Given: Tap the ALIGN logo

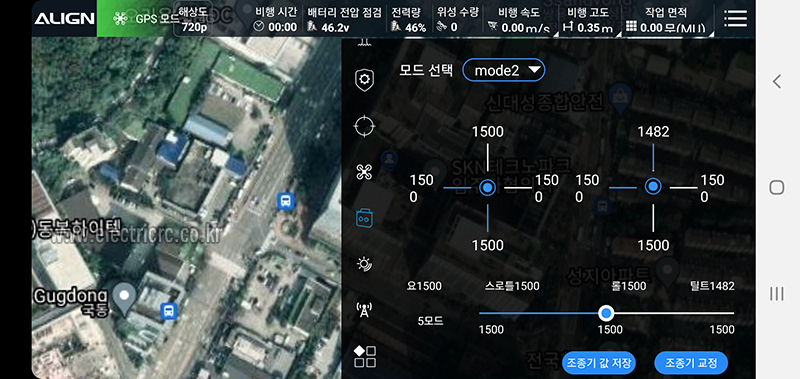Looking at the screenshot, I should (64, 18).
